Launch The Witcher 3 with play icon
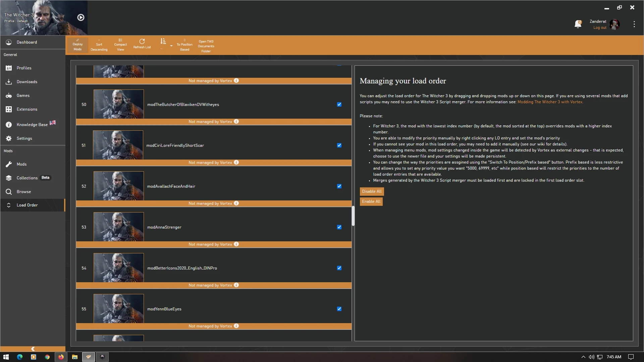The width and height of the screenshot is (644, 362). pos(80,17)
